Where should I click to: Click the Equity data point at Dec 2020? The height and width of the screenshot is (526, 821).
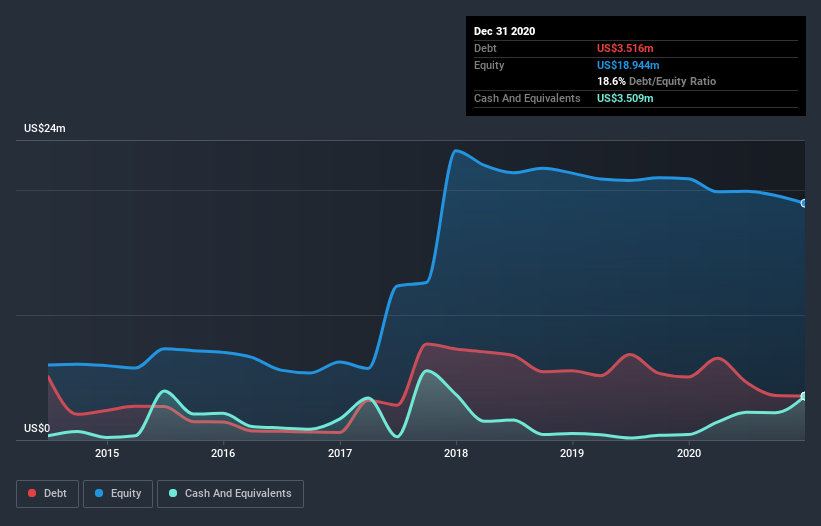(x=804, y=203)
